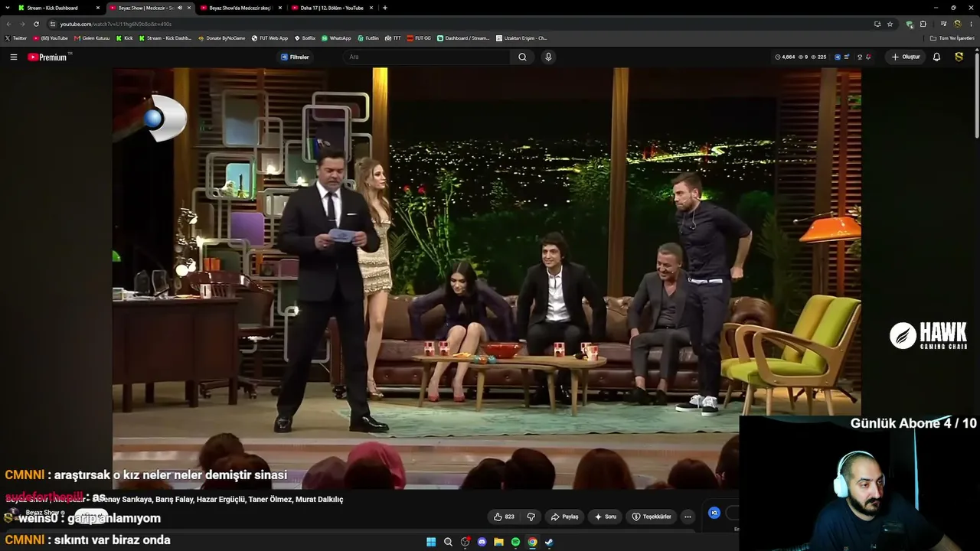The width and height of the screenshot is (980, 551).
Task: Click the Chrome media control icon
Action: click(x=943, y=24)
